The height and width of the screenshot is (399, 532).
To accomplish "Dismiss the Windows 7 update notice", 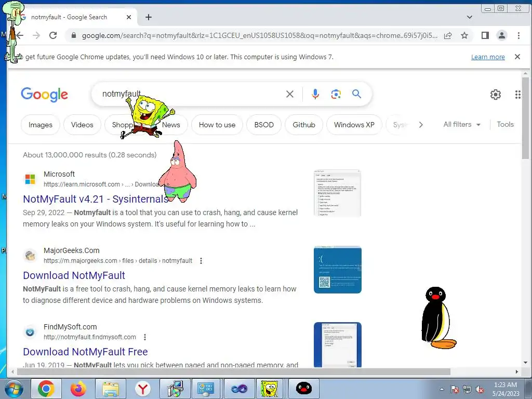I will (517, 57).
